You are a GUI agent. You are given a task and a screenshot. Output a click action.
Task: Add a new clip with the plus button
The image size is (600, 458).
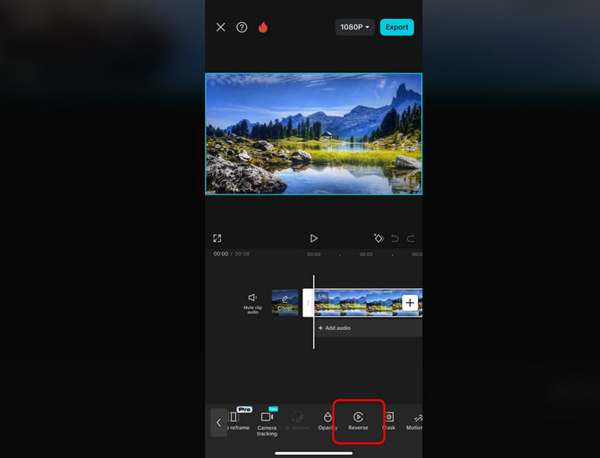click(x=410, y=303)
